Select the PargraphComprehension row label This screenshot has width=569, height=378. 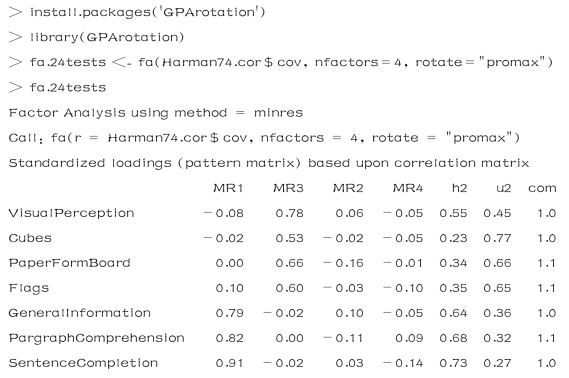tap(97, 338)
